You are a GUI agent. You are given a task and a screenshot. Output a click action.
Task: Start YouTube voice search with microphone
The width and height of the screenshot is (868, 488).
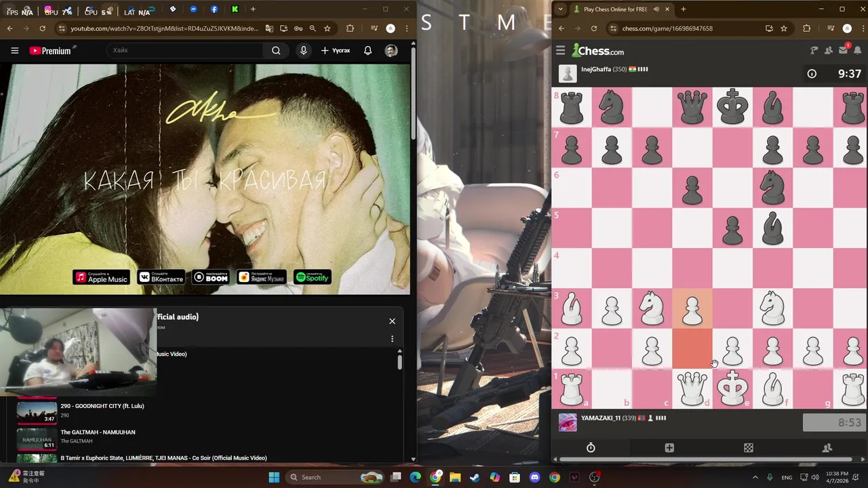tap(303, 50)
